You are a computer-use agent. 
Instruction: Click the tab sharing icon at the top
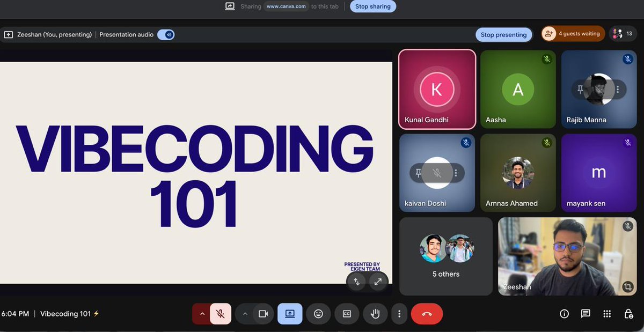[230, 6]
